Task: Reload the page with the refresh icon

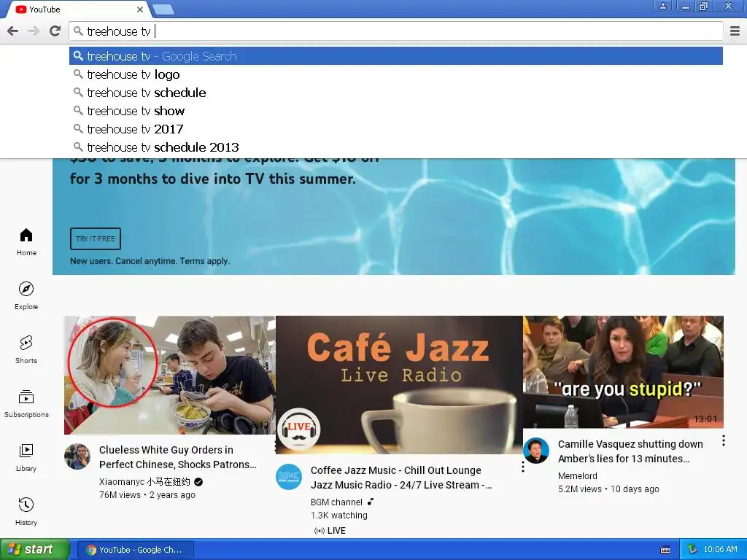Action: pos(55,31)
